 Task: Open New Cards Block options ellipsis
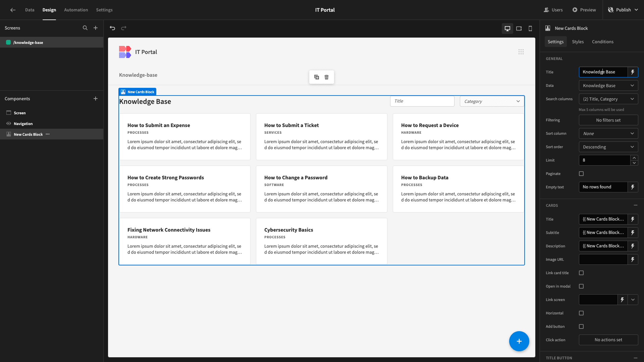point(48,134)
